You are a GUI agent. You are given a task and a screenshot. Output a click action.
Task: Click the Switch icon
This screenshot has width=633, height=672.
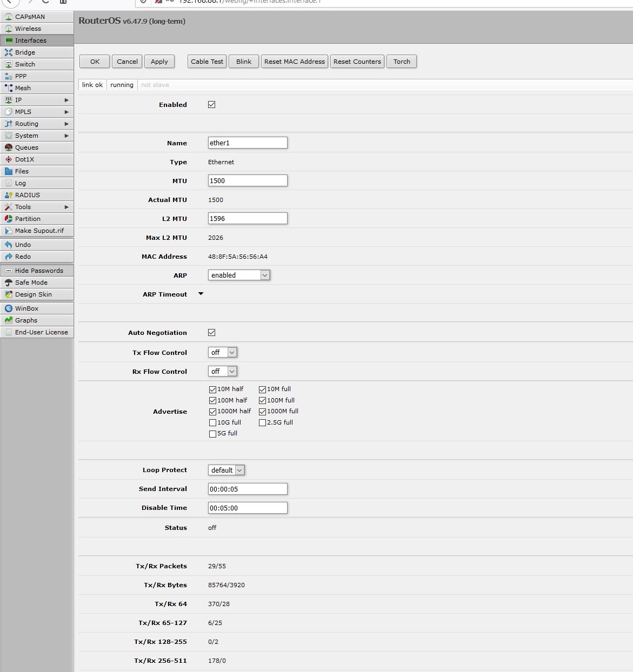pyautogui.click(x=9, y=64)
